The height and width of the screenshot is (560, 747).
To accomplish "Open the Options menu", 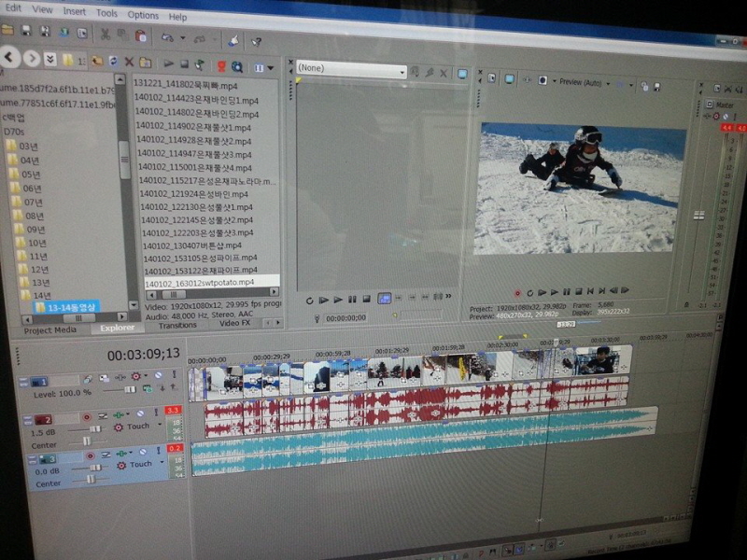I will click(143, 15).
